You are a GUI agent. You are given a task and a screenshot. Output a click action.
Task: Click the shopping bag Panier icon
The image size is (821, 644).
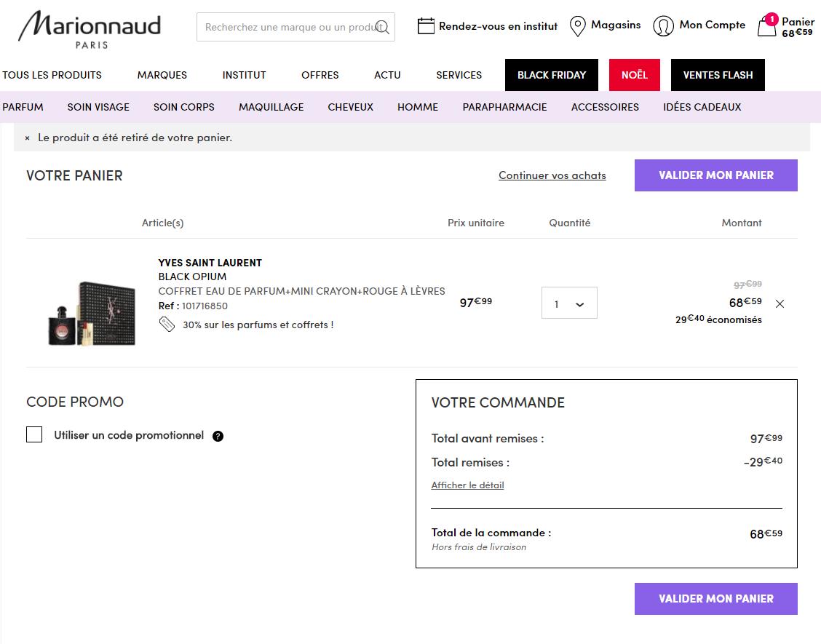click(x=767, y=27)
